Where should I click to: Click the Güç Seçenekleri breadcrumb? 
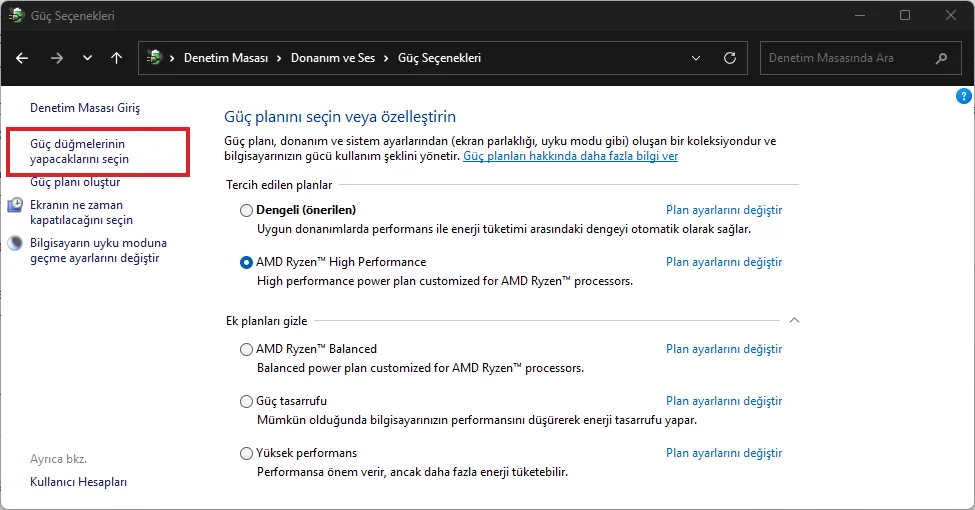pyautogui.click(x=439, y=58)
